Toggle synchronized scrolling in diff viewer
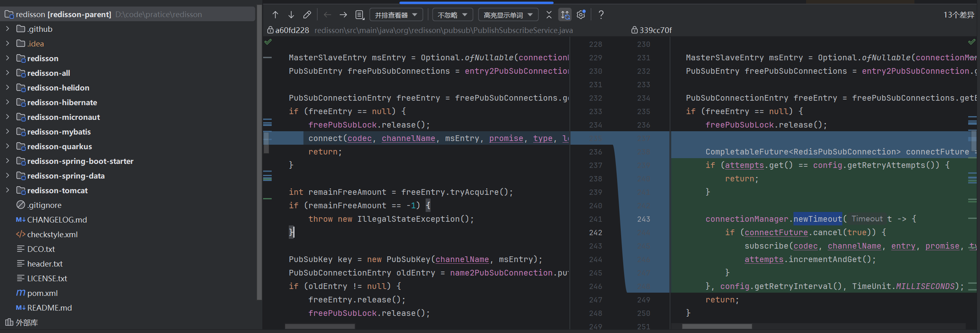Image resolution: width=980 pixels, height=333 pixels. [565, 15]
